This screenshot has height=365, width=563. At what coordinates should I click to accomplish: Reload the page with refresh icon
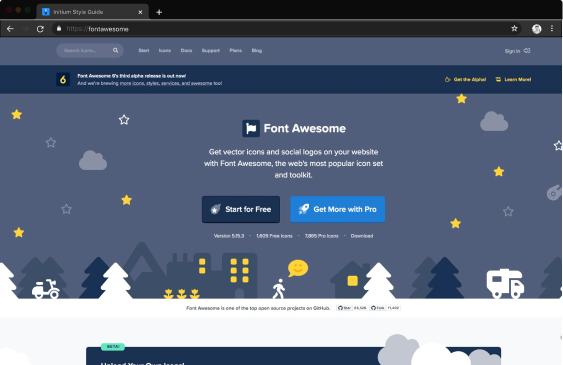tap(40, 29)
